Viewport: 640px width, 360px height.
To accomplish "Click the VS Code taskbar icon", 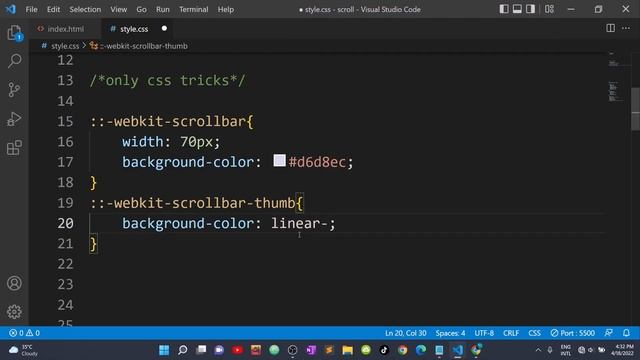I will click(x=458, y=350).
